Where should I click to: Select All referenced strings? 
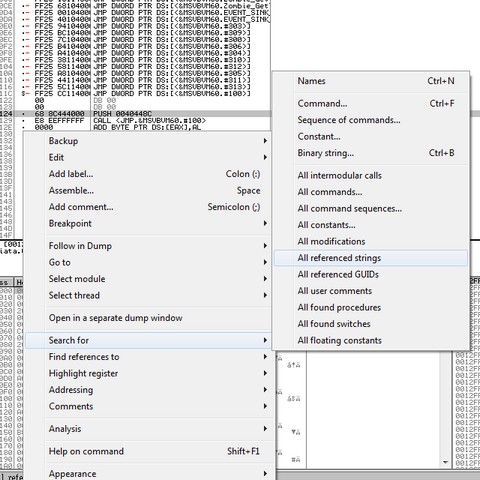(x=371, y=258)
